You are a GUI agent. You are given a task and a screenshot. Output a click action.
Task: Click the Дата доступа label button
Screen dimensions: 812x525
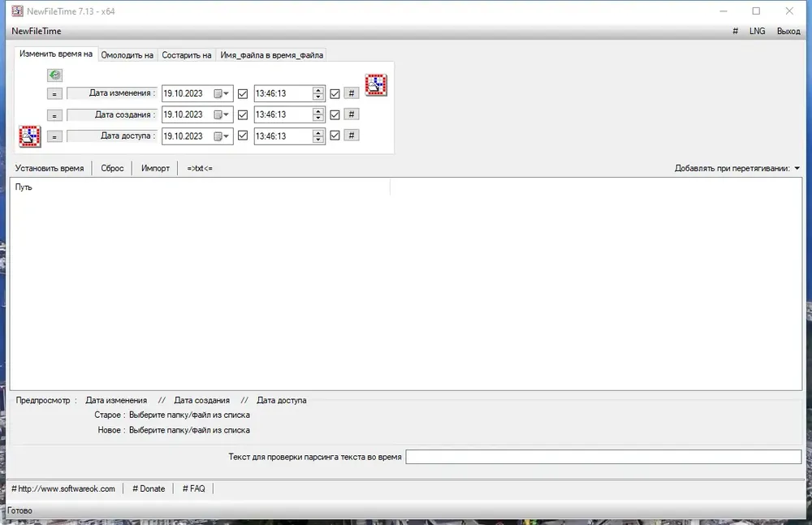[112, 136]
